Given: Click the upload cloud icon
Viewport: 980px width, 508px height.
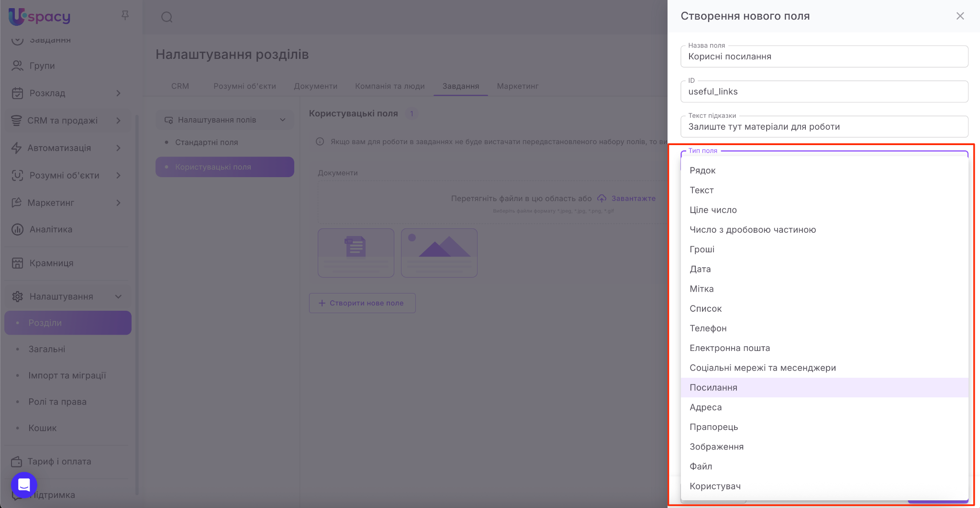Looking at the screenshot, I should [x=601, y=199].
